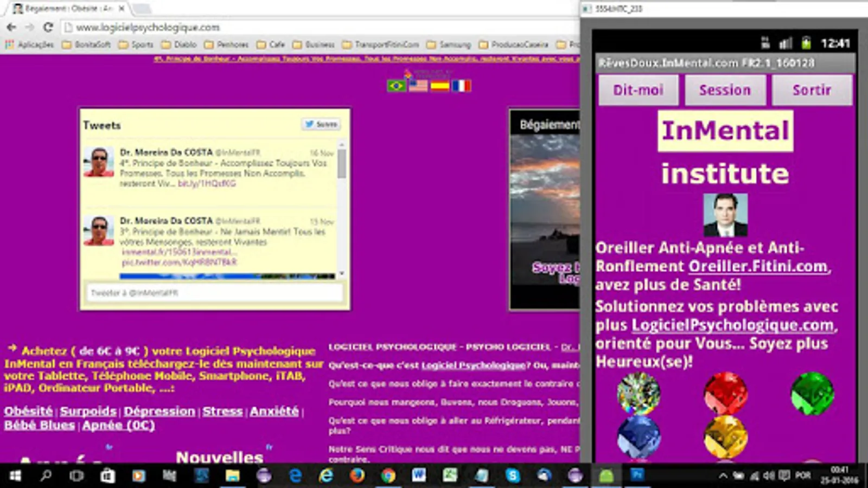Click the "Tweets" widget heading
Image resolution: width=868 pixels, height=488 pixels.
pyautogui.click(x=102, y=125)
